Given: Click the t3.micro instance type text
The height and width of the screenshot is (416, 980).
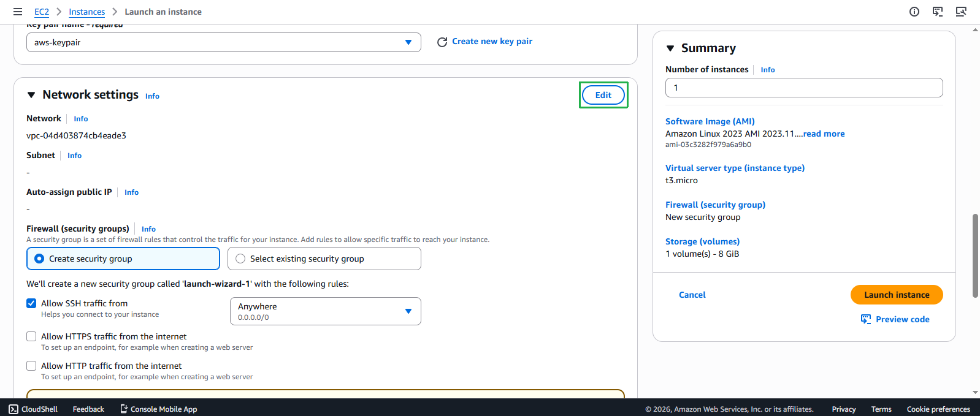Looking at the screenshot, I should pyautogui.click(x=681, y=180).
